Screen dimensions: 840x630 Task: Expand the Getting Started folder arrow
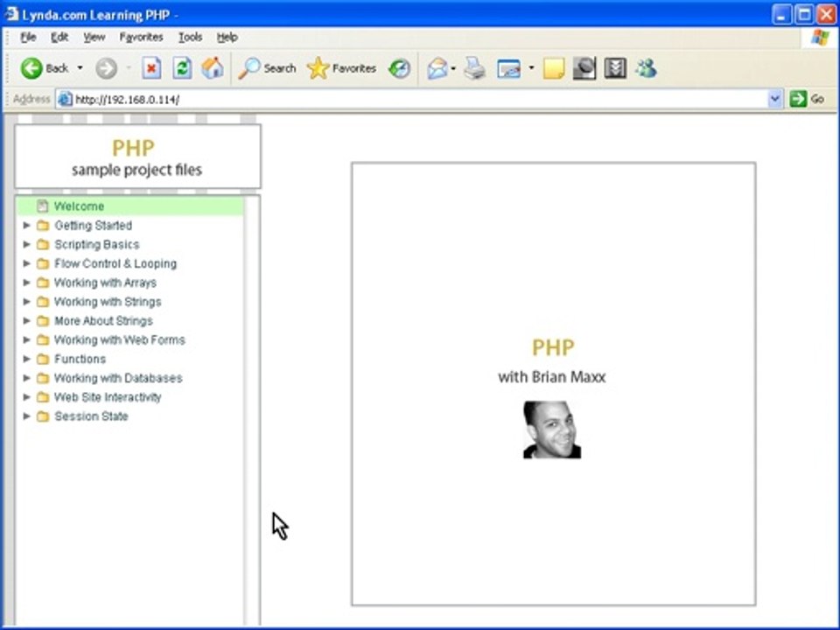[26, 226]
